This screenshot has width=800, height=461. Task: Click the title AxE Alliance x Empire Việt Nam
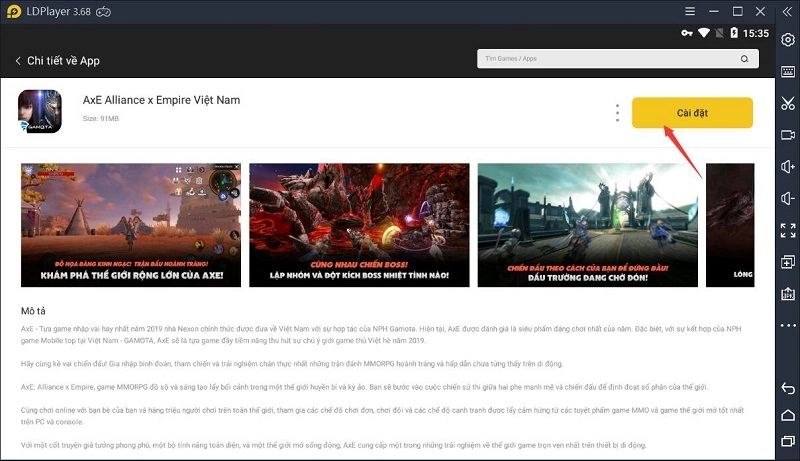click(161, 100)
